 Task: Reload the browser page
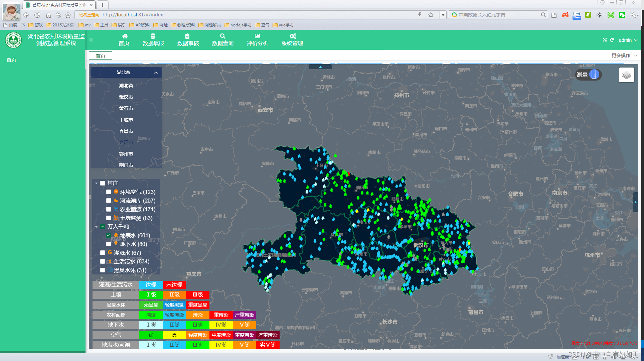point(37,15)
